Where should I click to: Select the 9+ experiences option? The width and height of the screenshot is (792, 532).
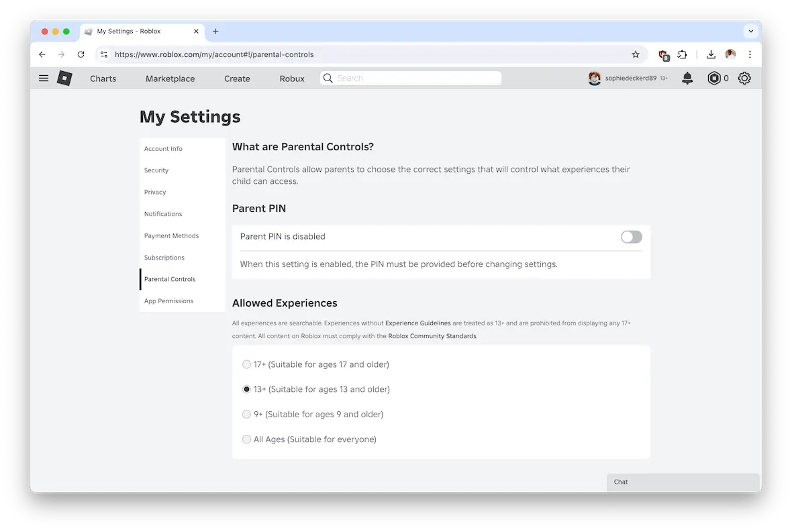pyautogui.click(x=246, y=415)
